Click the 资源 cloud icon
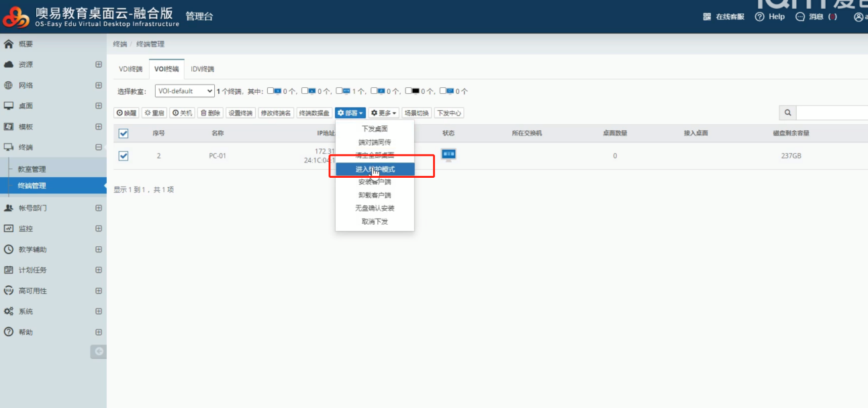868x408 pixels. (9, 64)
